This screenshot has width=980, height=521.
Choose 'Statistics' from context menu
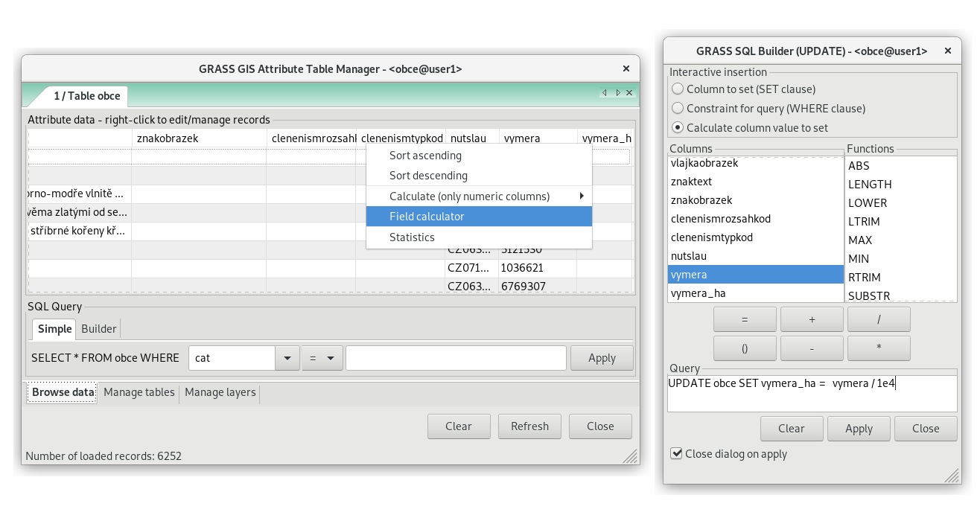(479, 237)
